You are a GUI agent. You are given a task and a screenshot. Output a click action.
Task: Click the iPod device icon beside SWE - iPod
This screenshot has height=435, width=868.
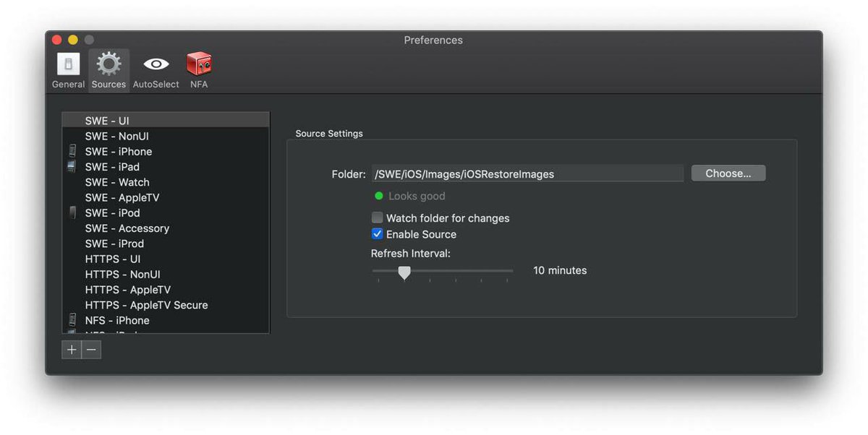click(72, 212)
